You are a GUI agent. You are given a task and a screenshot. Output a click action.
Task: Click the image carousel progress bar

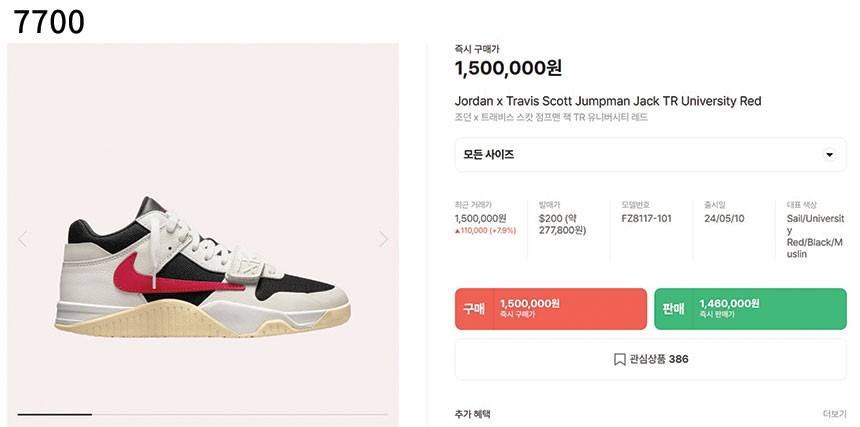[202, 414]
